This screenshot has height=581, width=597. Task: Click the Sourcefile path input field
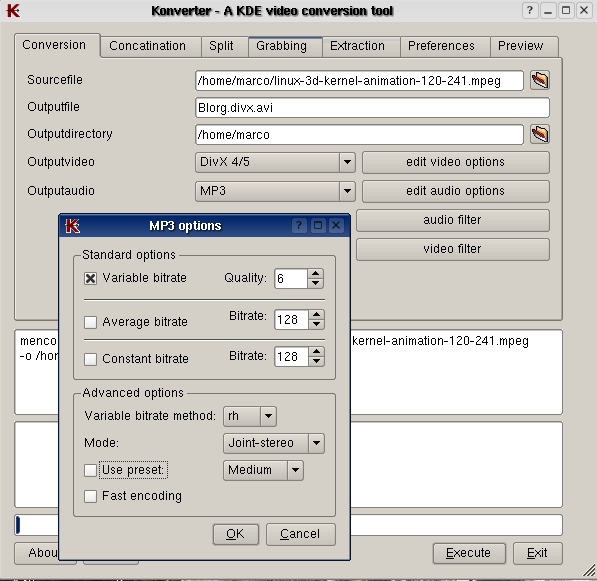[x=359, y=81]
